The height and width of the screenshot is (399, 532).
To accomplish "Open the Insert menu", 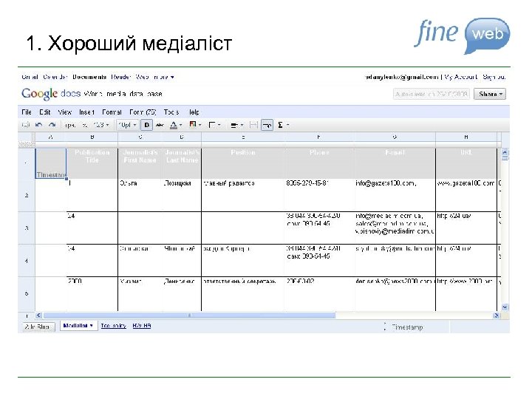I will click(x=86, y=112).
